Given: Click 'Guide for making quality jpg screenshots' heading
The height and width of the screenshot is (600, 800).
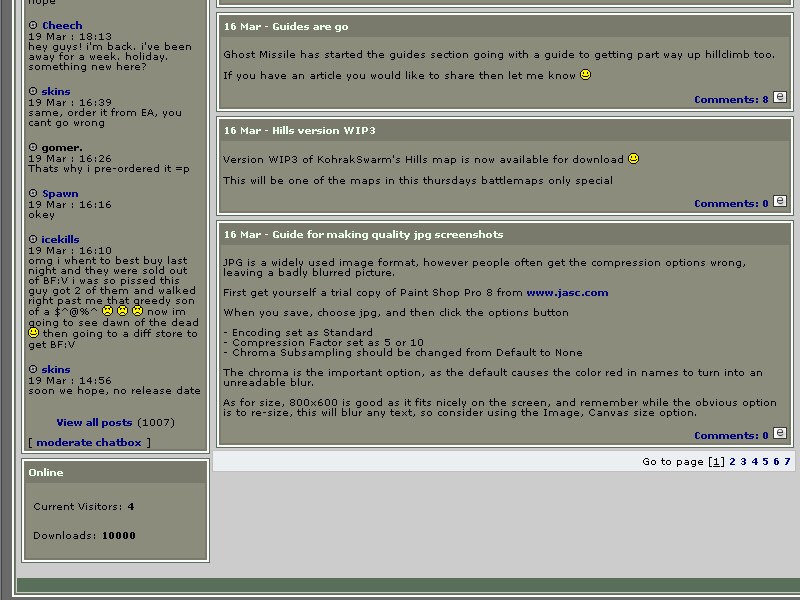Looking at the screenshot, I should pos(388,235).
